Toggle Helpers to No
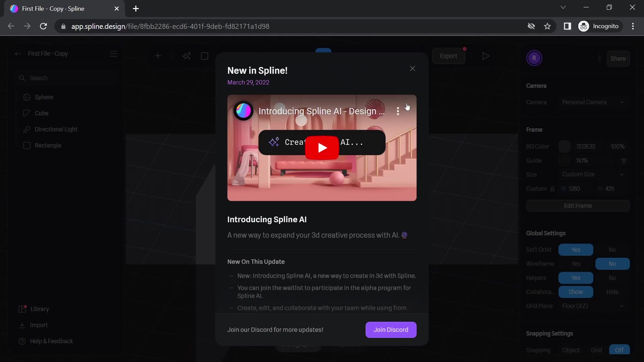The height and width of the screenshot is (362, 644). point(613,278)
